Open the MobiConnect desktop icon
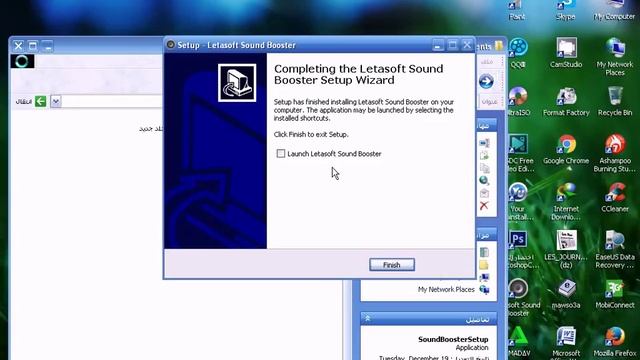This screenshot has height=360, width=640. tap(615, 294)
